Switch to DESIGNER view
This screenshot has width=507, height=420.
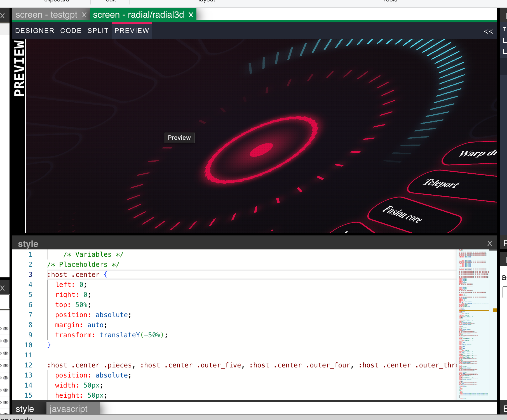[35, 31]
